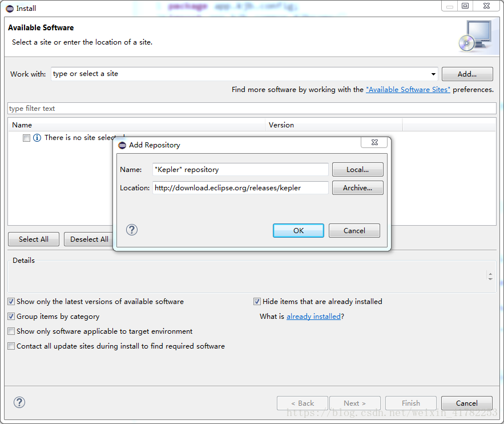Enable Show only software applicable to target environment
The width and height of the screenshot is (504, 424).
coord(11,331)
